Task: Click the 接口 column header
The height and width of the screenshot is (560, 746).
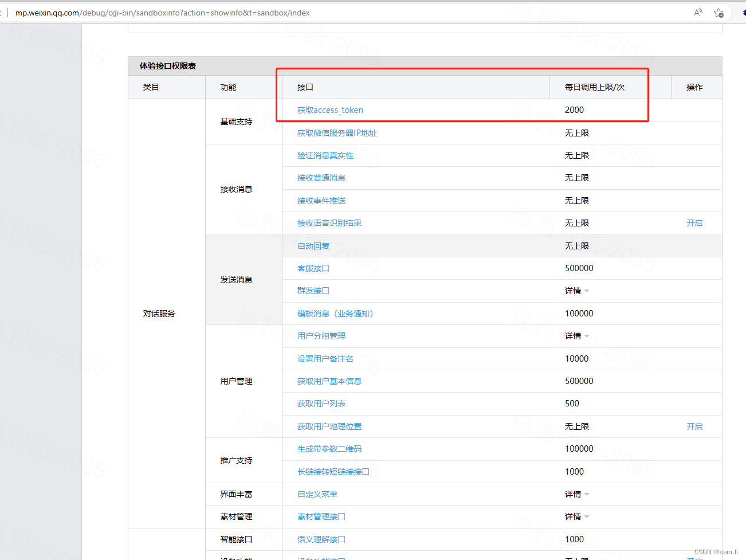Action: [x=305, y=87]
